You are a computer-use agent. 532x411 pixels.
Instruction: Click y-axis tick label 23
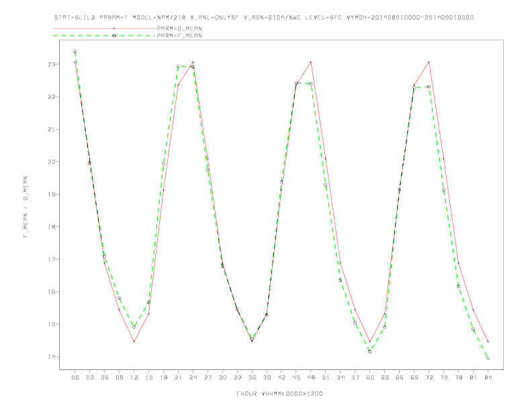click(x=51, y=64)
